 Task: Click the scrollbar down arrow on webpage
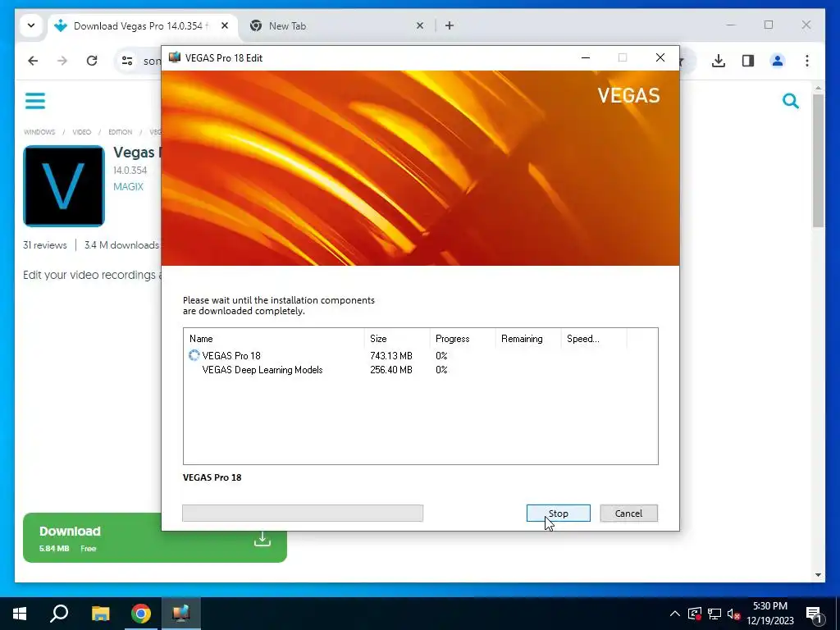pyautogui.click(x=818, y=575)
